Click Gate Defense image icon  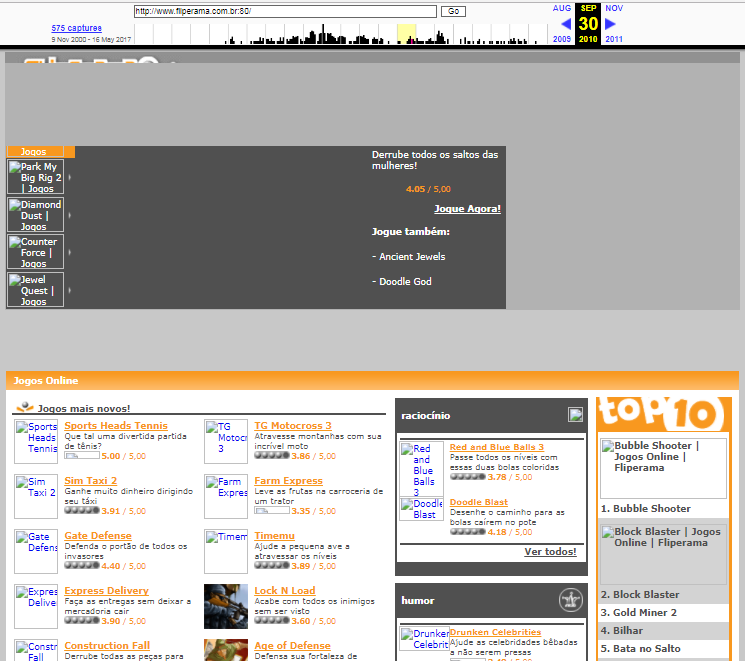[36, 551]
